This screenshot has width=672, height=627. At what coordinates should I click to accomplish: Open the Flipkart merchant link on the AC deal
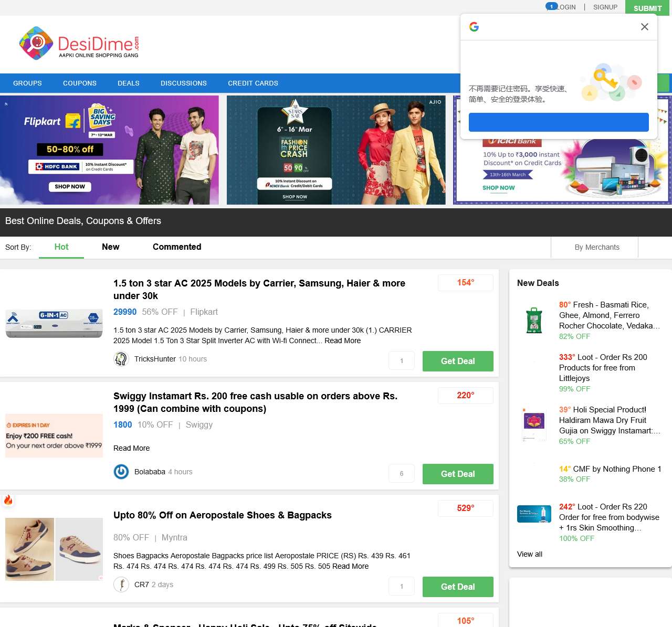204,312
